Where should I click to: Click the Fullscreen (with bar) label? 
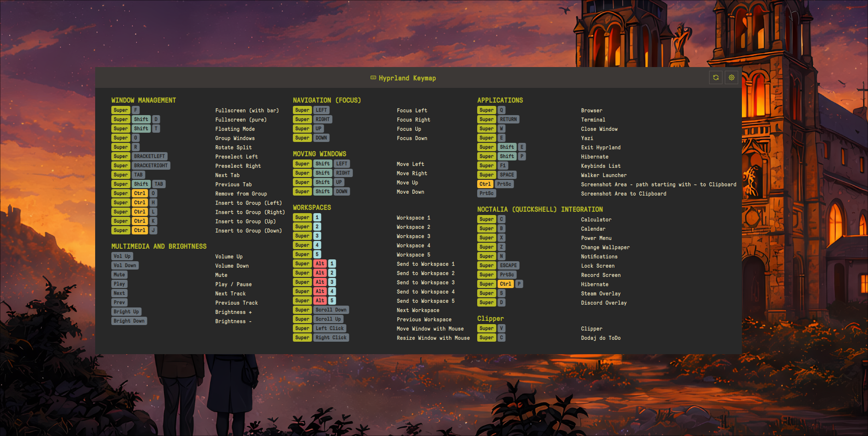click(247, 110)
